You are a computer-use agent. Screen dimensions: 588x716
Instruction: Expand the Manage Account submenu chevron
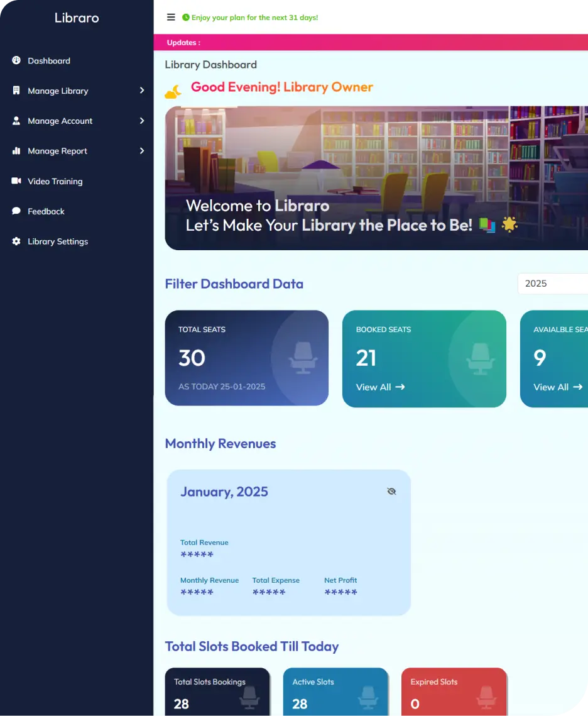(x=142, y=121)
